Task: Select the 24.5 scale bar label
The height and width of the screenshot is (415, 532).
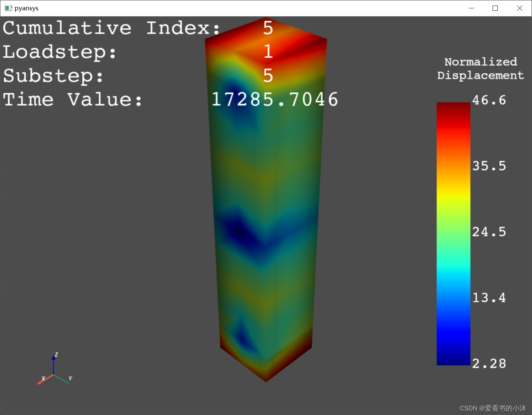Action: point(489,232)
